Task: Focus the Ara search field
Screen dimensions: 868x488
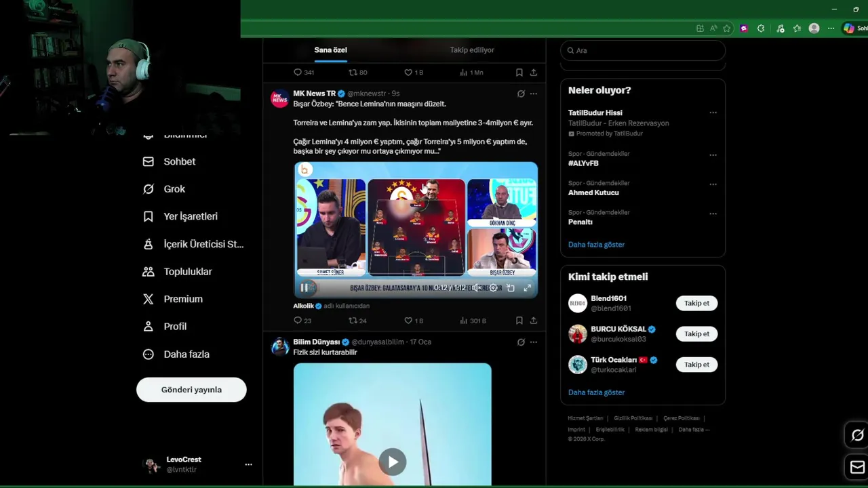Action: [x=643, y=50]
